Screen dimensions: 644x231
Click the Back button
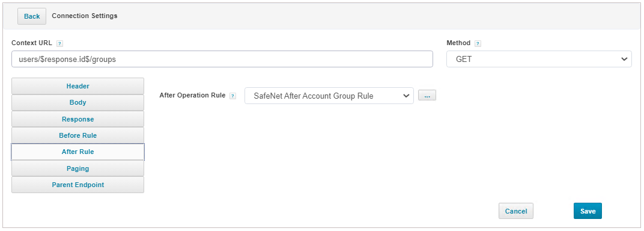tap(32, 16)
